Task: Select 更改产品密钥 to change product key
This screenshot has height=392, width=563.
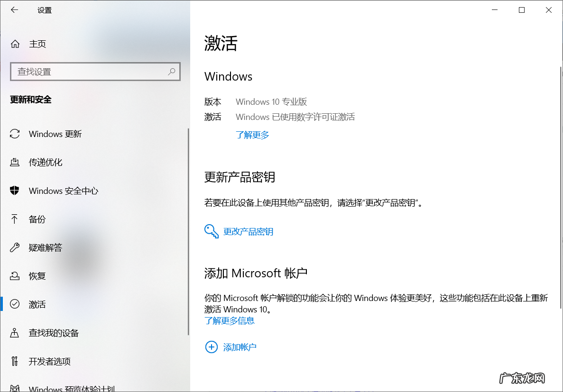Action: tap(249, 231)
